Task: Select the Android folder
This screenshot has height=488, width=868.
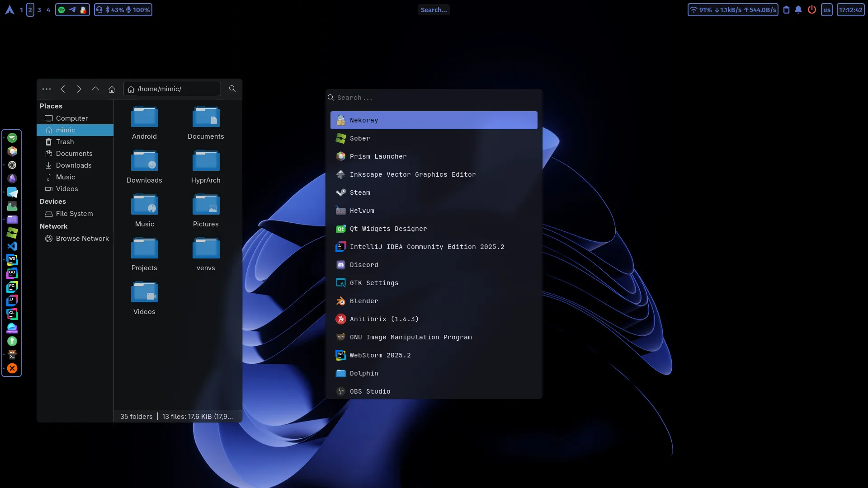Action: coord(145,123)
